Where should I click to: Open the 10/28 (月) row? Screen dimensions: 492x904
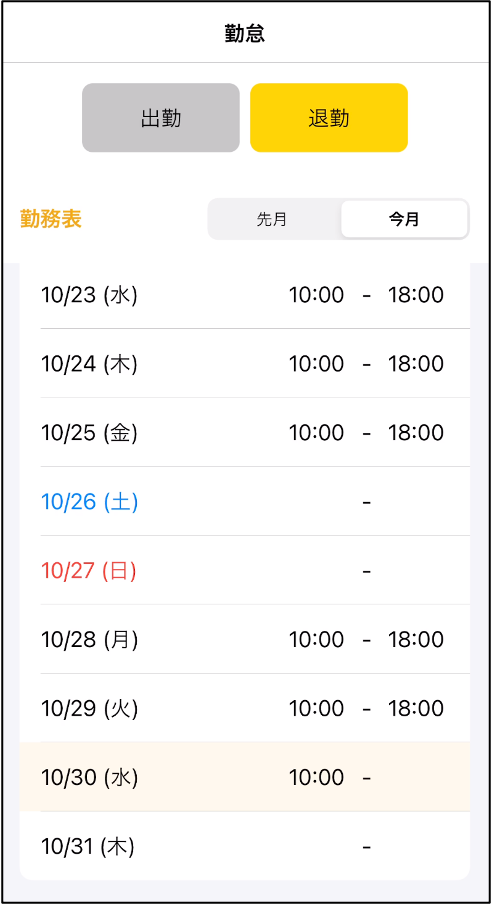tap(245, 639)
